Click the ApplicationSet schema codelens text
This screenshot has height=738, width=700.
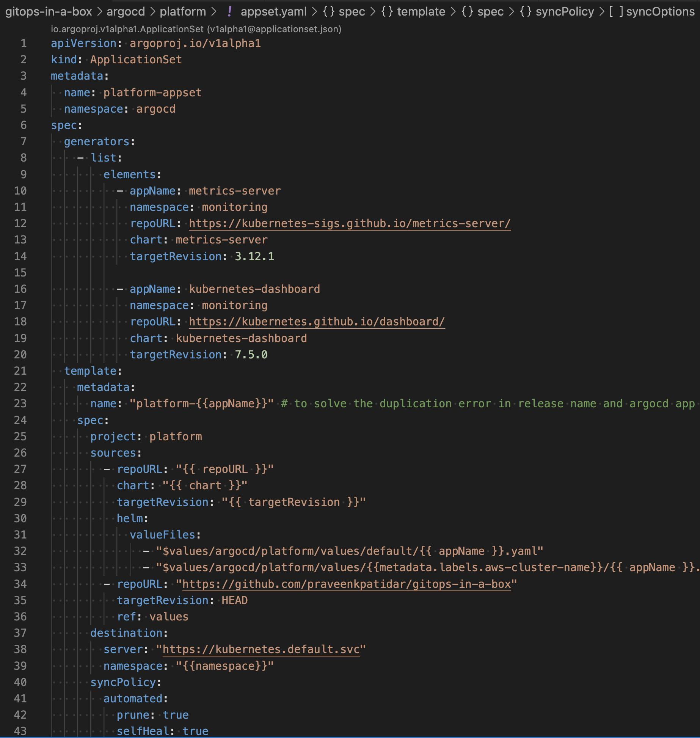(196, 29)
